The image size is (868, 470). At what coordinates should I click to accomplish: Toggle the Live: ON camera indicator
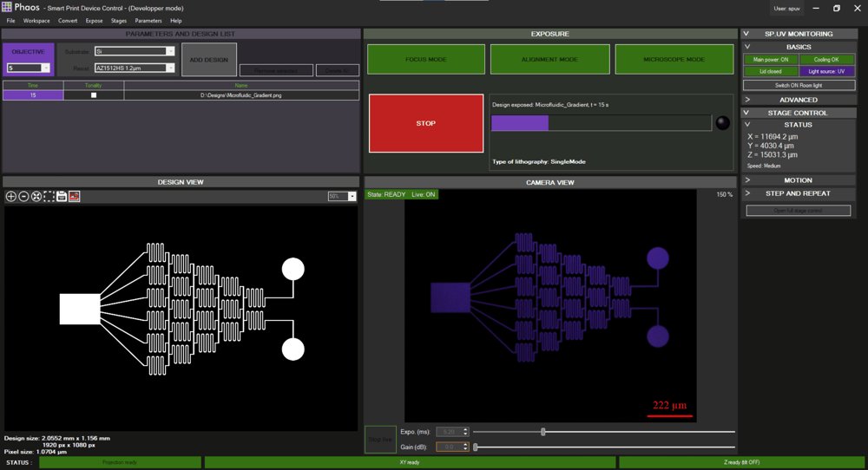coord(423,194)
